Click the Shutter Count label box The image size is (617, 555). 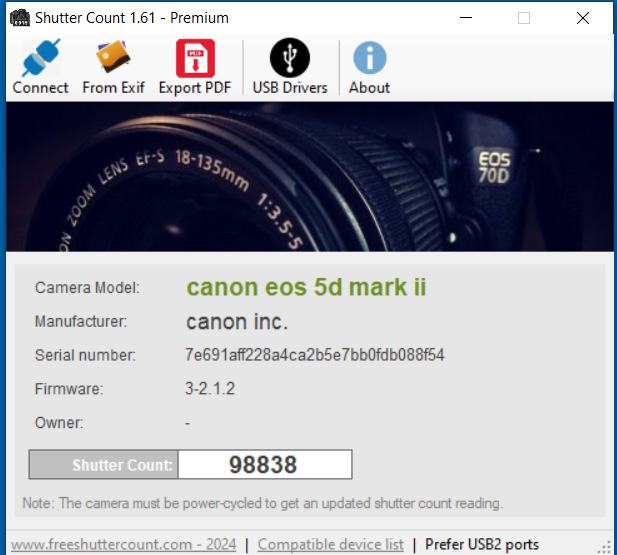coord(103,464)
